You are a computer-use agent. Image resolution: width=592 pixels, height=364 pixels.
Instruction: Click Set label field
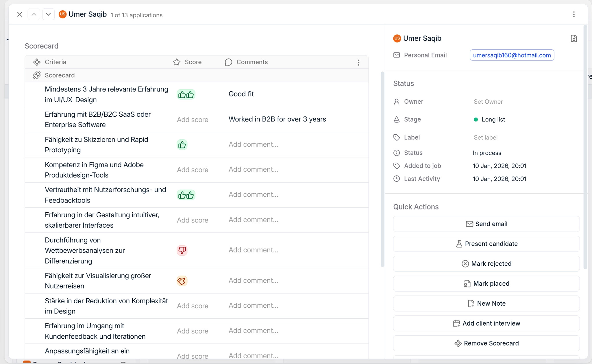tap(485, 138)
